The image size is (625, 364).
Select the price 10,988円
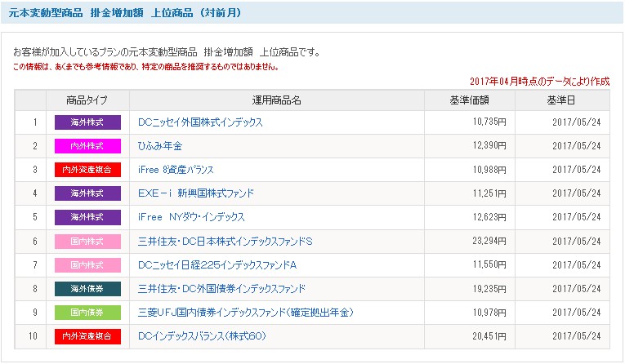tap(489, 170)
